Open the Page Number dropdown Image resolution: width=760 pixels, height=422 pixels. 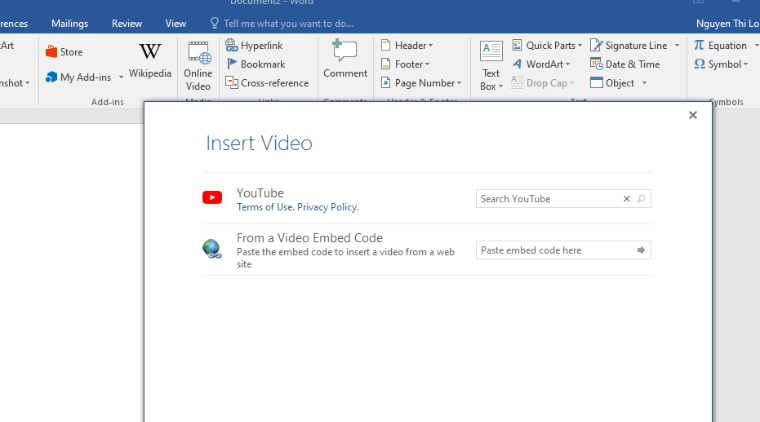tap(421, 83)
